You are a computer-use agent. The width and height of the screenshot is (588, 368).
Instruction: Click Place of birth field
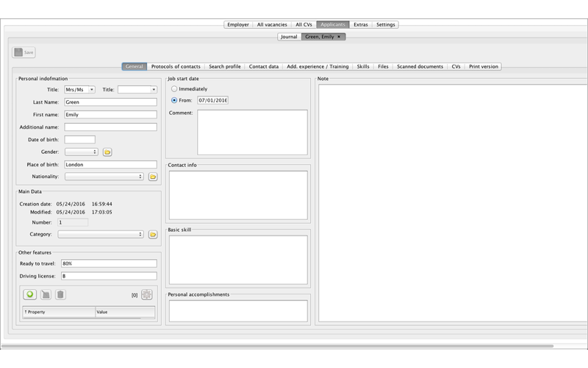tap(111, 164)
